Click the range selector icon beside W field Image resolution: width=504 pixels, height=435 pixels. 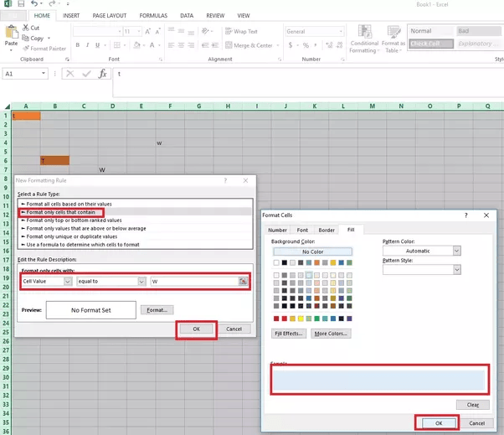coord(244,282)
